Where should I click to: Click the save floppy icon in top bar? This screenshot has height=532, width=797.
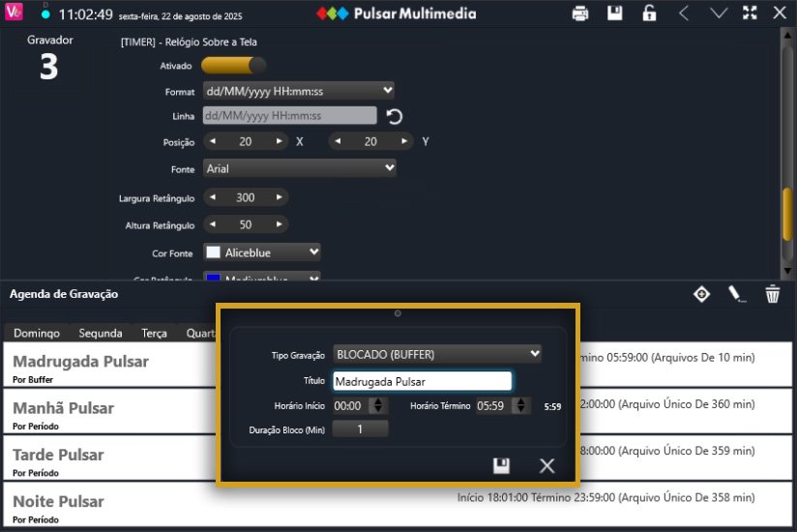click(x=614, y=14)
